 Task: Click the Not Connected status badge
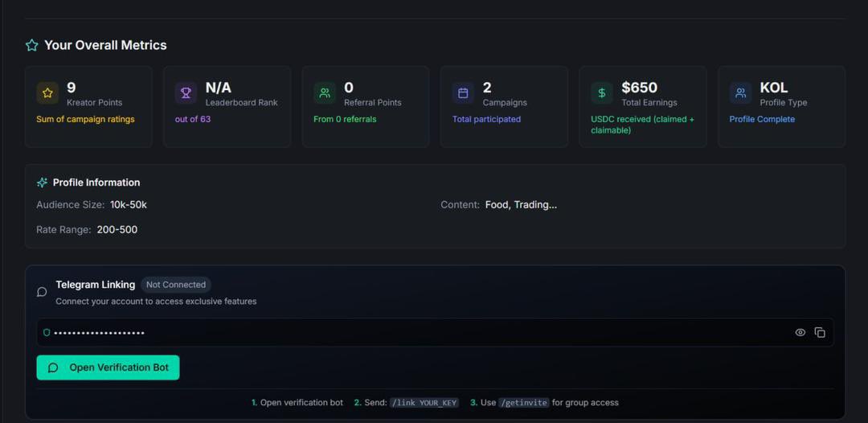click(175, 285)
